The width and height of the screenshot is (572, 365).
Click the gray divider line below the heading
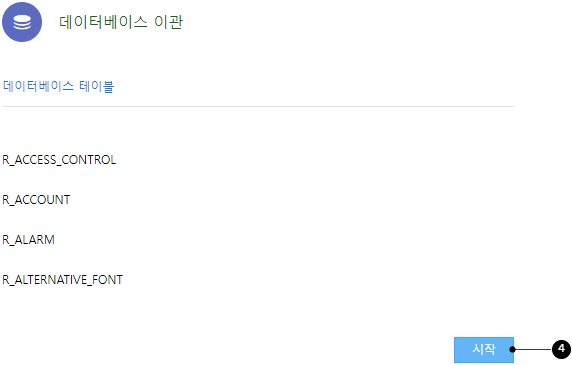(x=258, y=106)
